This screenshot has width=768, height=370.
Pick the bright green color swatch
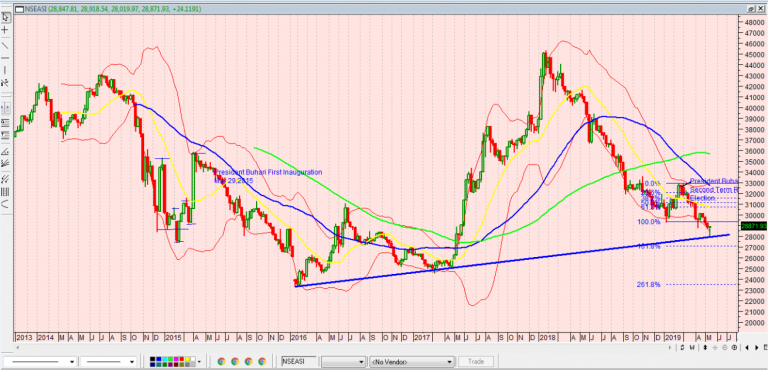pos(170,359)
